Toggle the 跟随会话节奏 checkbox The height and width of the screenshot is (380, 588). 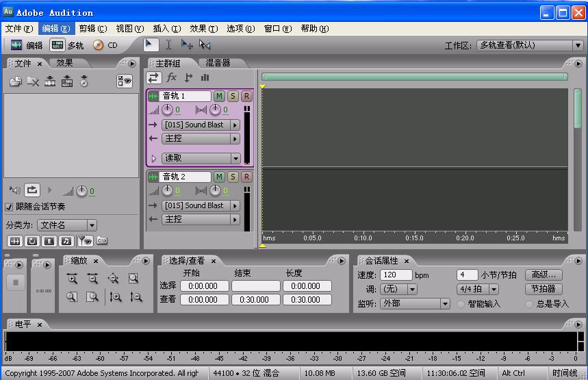(x=10, y=207)
